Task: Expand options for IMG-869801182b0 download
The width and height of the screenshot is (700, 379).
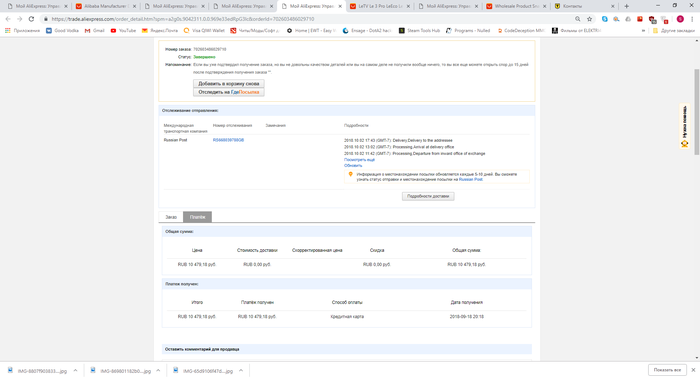Action: [x=158, y=371]
